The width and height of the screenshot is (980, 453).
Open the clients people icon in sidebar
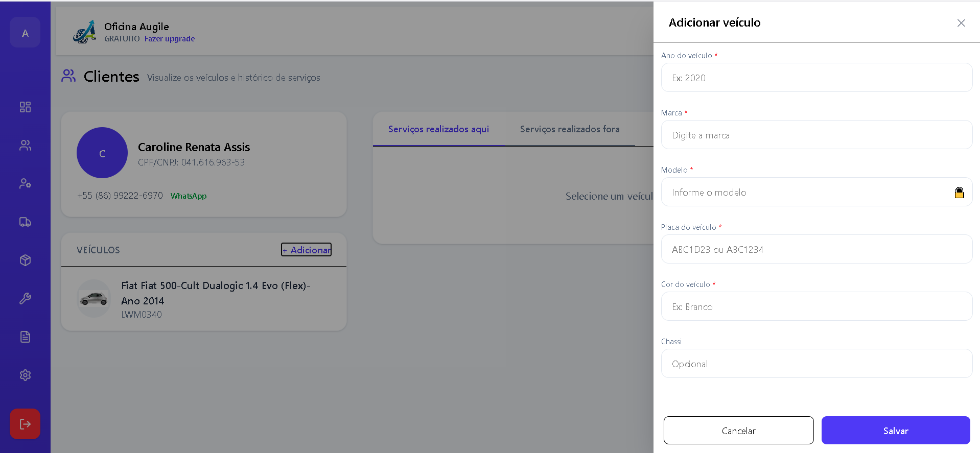[x=25, y=145]
